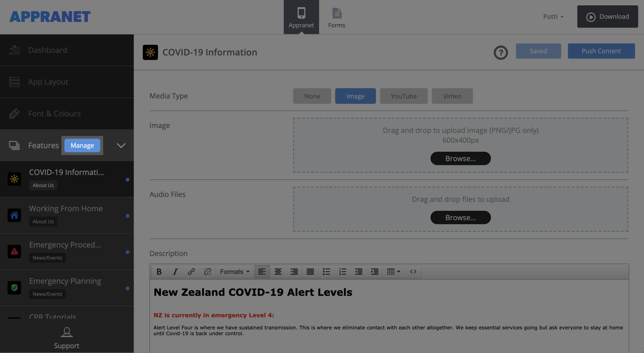Click the Saved button

[538, 51]
